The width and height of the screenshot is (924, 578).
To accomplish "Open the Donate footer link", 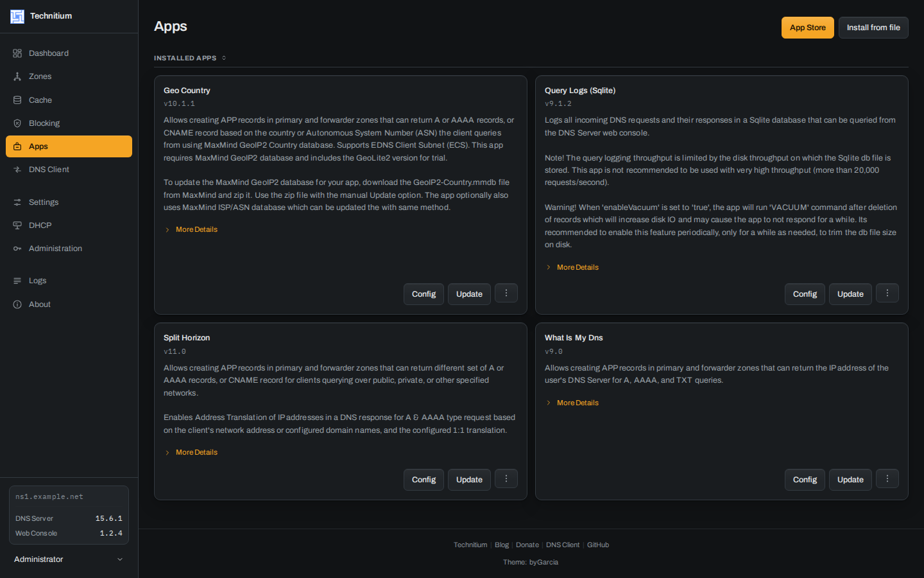I will (x=527, y=545).
